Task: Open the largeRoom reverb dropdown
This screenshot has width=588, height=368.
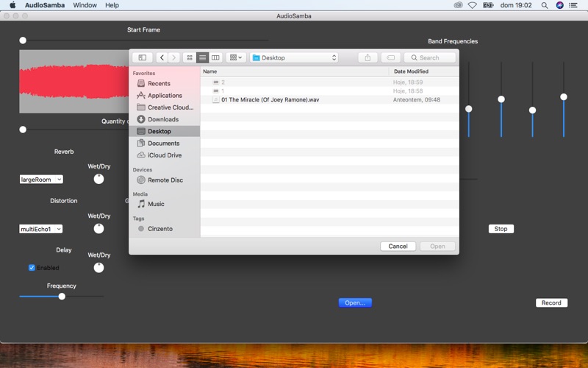Action: pos(41,180)
